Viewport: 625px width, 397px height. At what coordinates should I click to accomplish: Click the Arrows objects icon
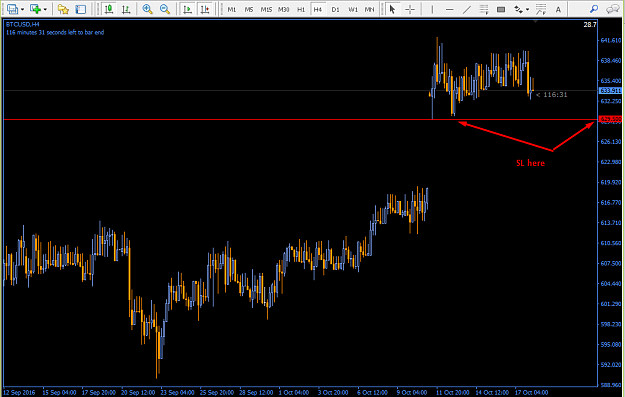[x=518, y=9]
